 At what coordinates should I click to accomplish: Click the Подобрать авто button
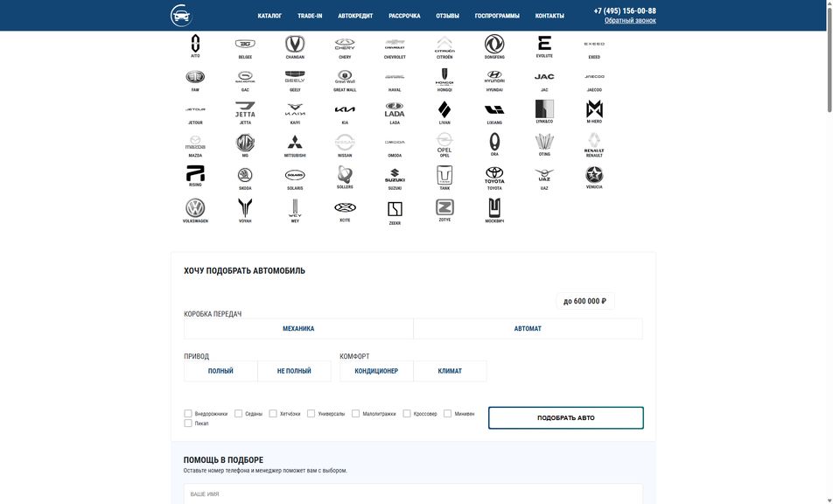(566, 418)
